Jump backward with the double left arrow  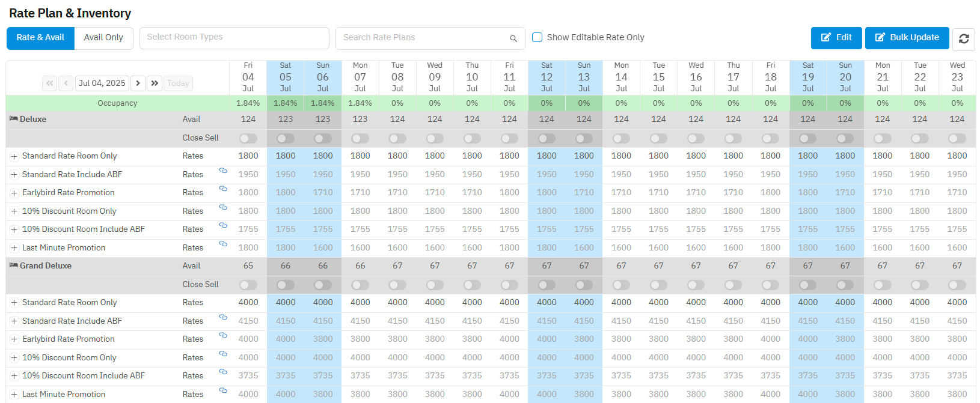[50, 83]
